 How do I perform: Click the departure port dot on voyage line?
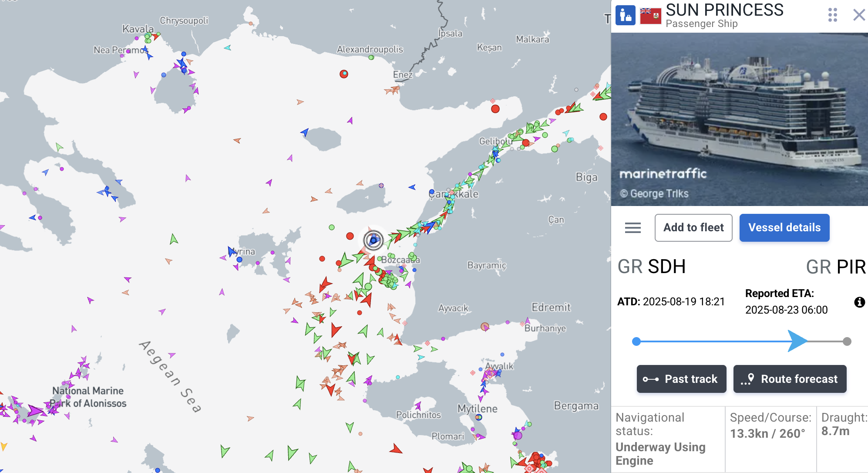[636, 341]
